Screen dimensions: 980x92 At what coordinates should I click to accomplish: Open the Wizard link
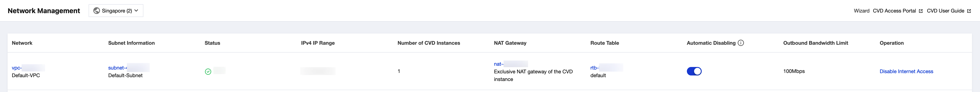(861, 11)
